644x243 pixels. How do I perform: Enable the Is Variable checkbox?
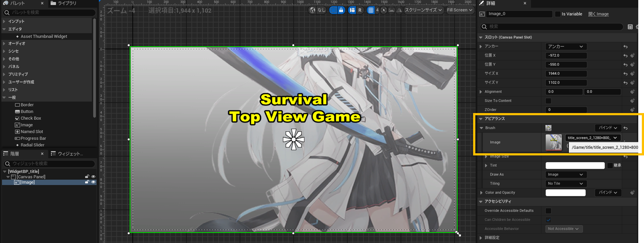557,14
